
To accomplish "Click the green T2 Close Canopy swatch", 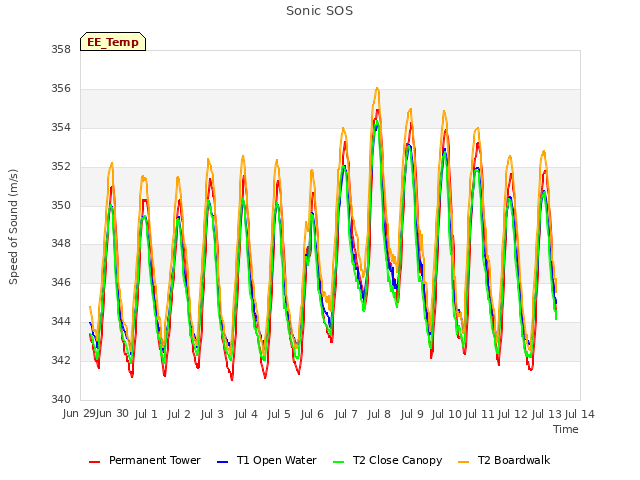I will 339,462.
